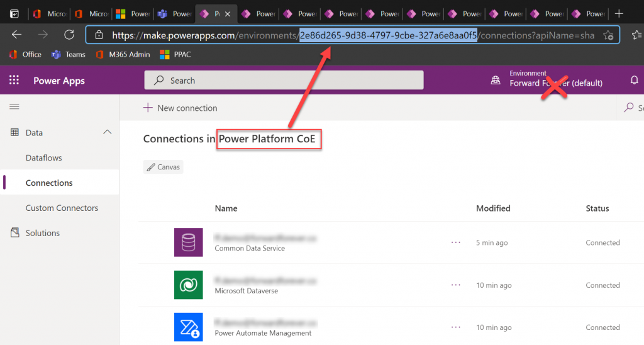Click the 'Microsoft Dataverse' row label
Image resolution: width=644 pixels, height=345 pixels.
247,291
